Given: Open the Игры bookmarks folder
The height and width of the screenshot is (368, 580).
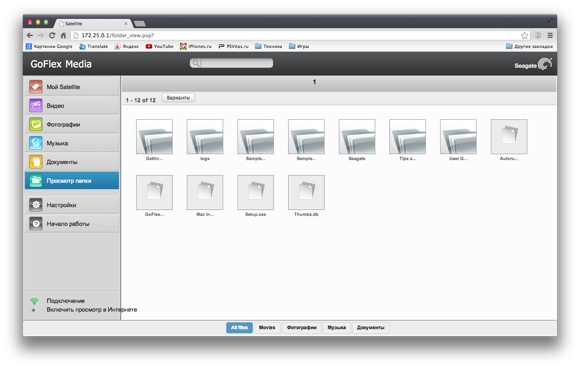Looking at the screenshot, I should click(299, 46).
